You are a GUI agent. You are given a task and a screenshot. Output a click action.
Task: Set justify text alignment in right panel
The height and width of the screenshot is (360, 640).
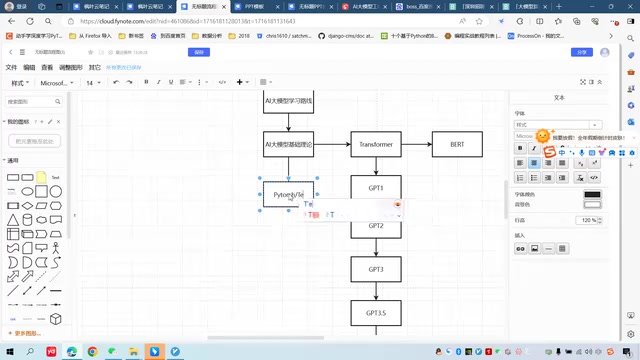point(562,163)
